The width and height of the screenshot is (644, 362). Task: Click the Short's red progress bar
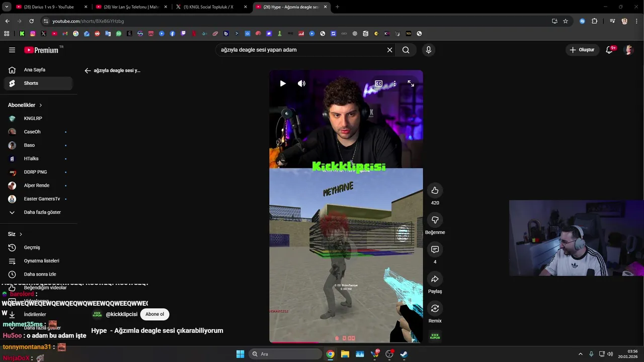(x=346, y=342)
